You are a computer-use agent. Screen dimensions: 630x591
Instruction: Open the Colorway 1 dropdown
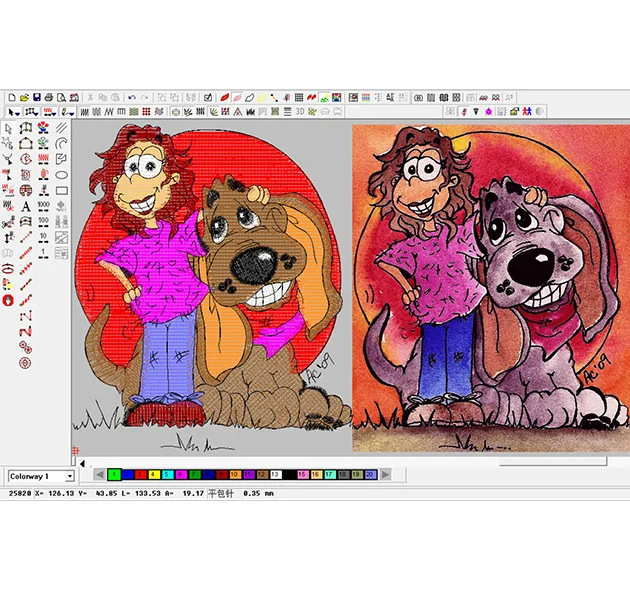69,476
